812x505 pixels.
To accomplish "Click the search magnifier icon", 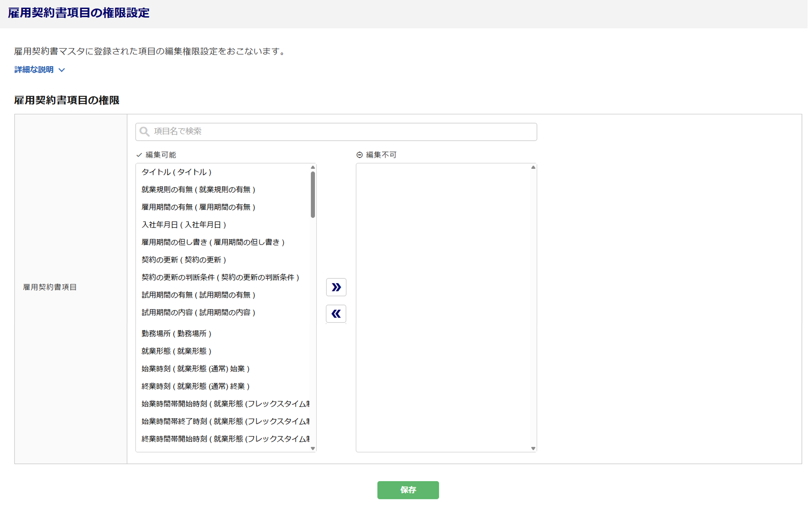I will 144,132.
